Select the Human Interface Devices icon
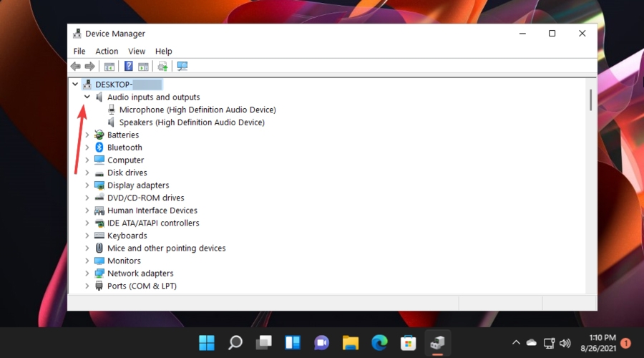Image resolution: width=644 pixels, height=358 pixels. click(99, 211)
